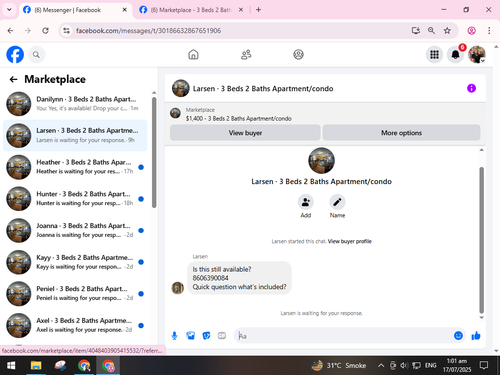Click the conversation list scrollbar
The image size is (500, 375).
tap(154, 153)
